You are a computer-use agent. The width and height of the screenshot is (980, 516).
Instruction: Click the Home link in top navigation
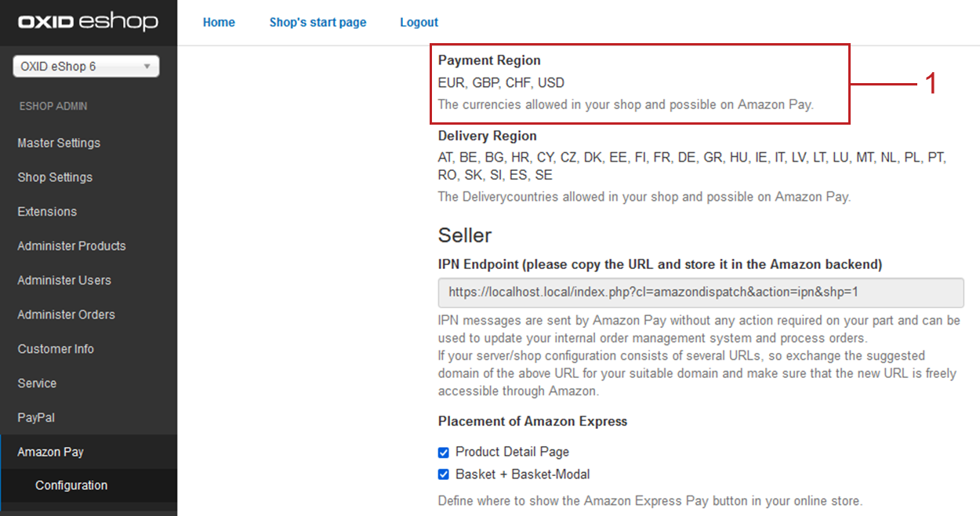(219, 22)
